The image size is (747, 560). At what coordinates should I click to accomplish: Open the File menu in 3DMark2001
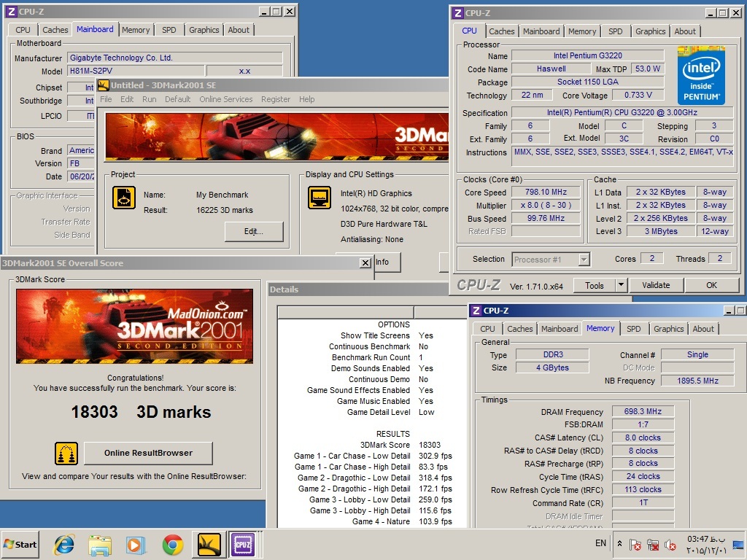point(106,99)
